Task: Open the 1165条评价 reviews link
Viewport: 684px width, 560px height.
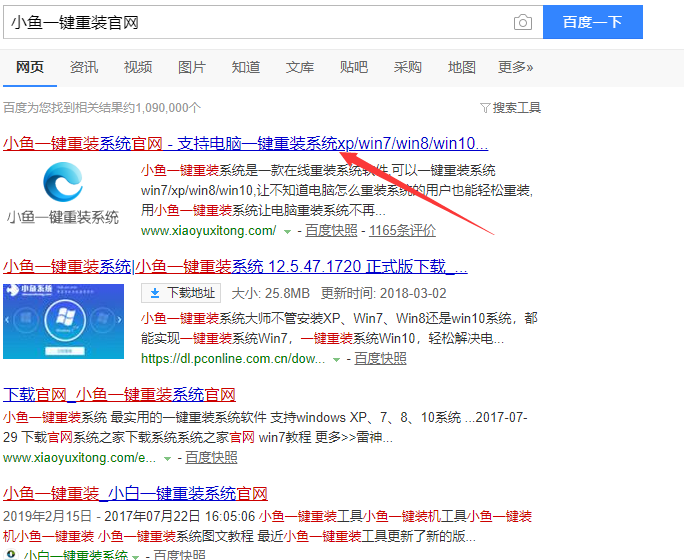Action: click(x=402, y=230)
